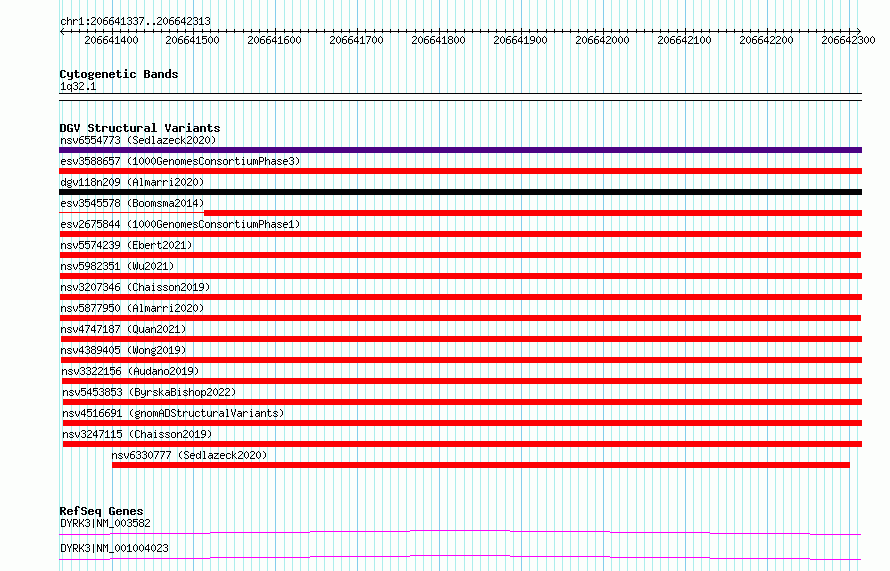The width and height of the screenshot is (890, 571).
Task: Click variant label nsv5453853 (ByrskaBishop2022)
Action: [149, 392]
